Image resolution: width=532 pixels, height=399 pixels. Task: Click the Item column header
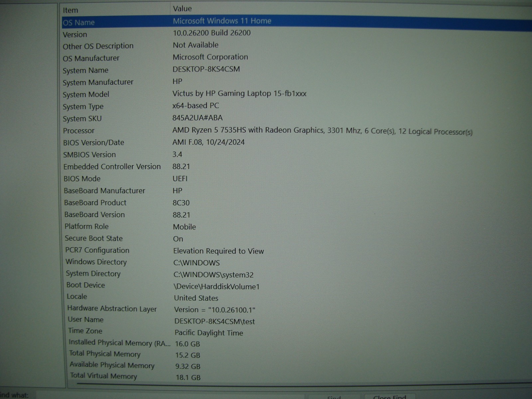coord(70,10)
